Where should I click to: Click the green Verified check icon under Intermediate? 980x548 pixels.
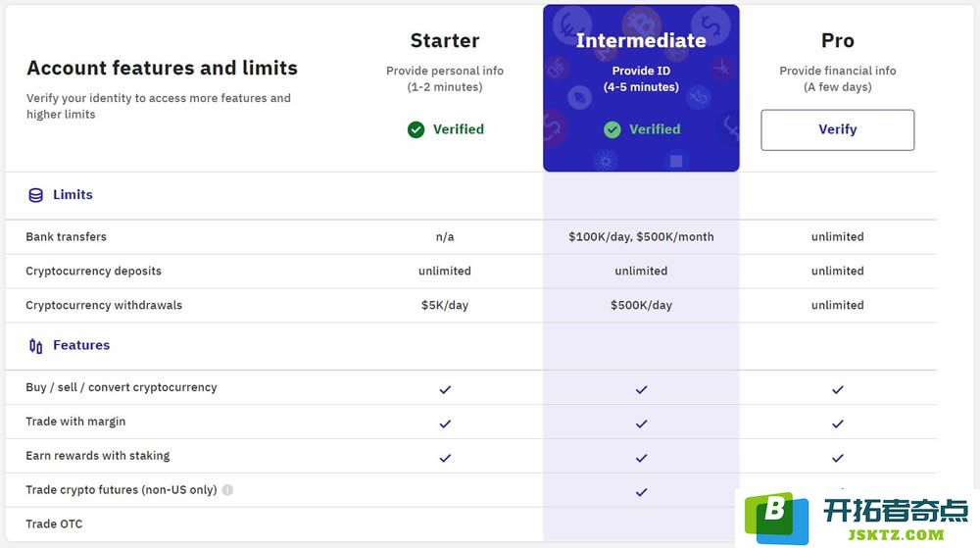612,129
